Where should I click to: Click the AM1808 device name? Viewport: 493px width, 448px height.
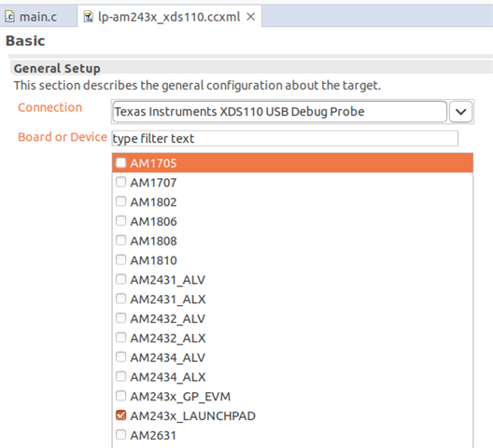pyautogui.click(x=153, y=241)
